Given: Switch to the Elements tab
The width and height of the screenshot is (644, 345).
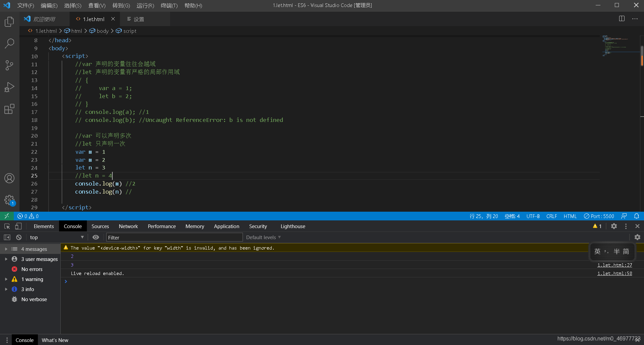Looking at the screenshot, I should tap(44, 226).
